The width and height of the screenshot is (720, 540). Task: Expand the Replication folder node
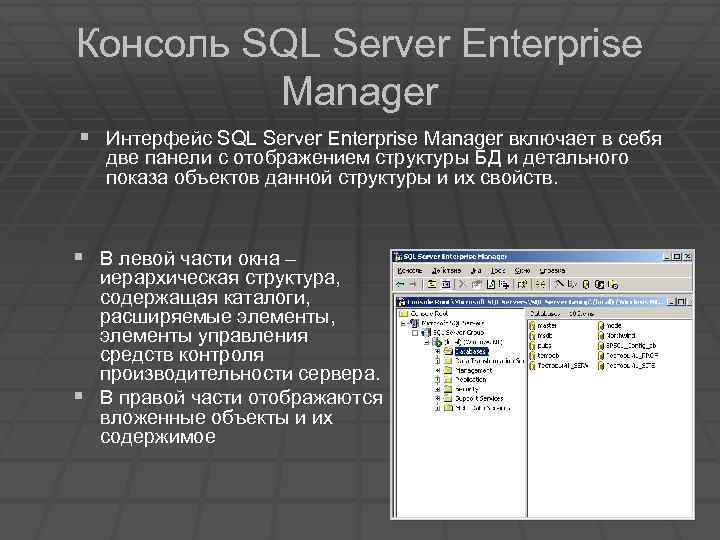click(438, 379)
